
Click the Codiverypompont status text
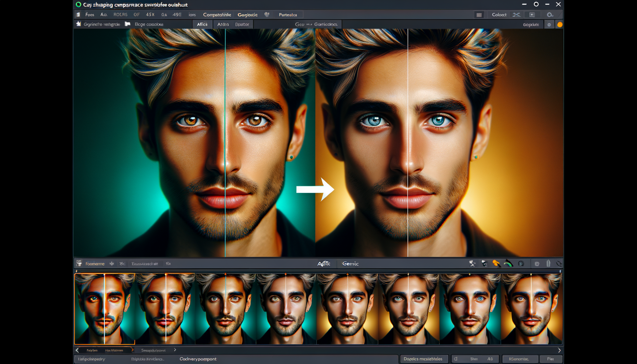[x=198, y=359]
